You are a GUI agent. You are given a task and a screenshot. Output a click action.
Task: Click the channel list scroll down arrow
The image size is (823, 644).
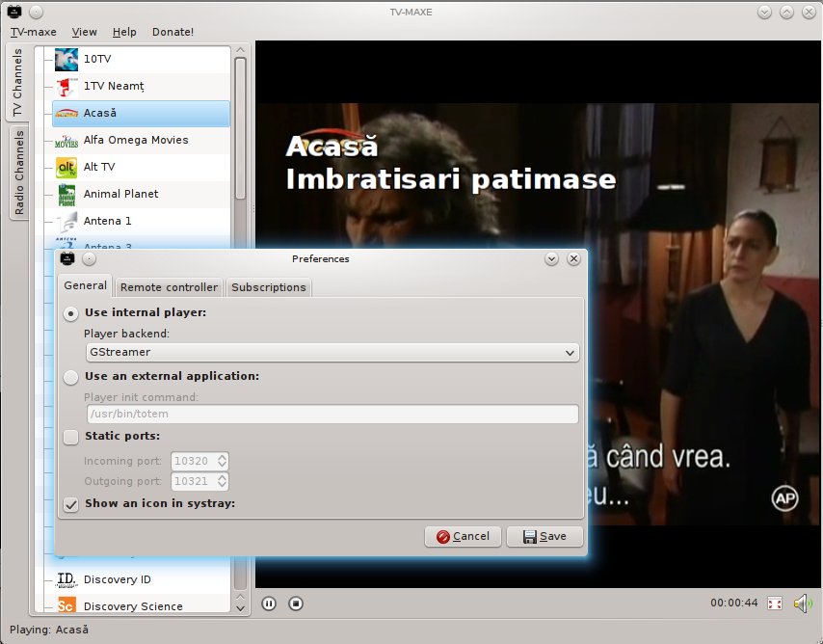(240, 608)
